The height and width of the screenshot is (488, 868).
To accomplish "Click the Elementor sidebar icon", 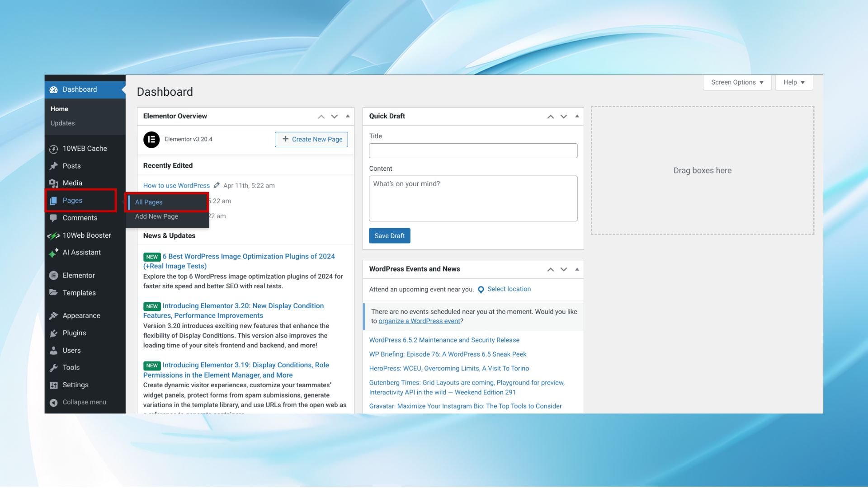I will (54, 275).
